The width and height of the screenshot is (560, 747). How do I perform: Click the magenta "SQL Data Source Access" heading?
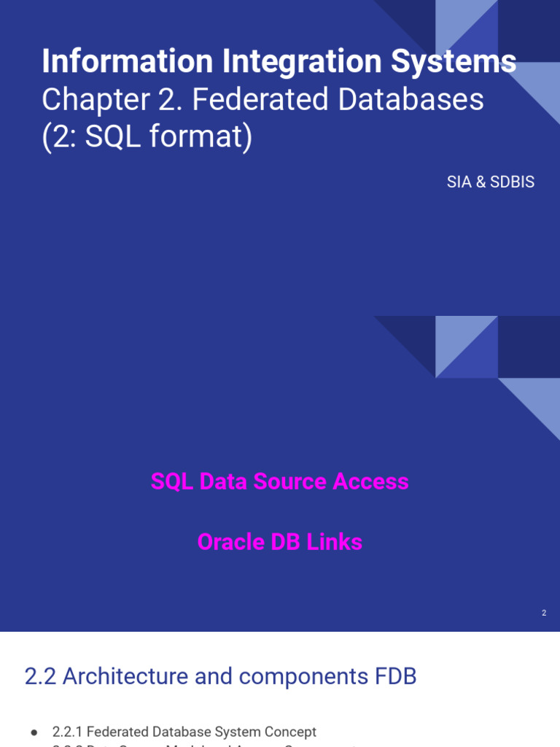pyautogui.click(x=279, y=481)
